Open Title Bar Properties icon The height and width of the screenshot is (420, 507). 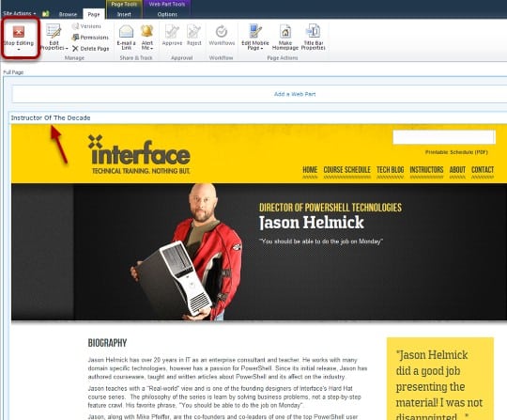pyautogui.click(x=313, y=31)
